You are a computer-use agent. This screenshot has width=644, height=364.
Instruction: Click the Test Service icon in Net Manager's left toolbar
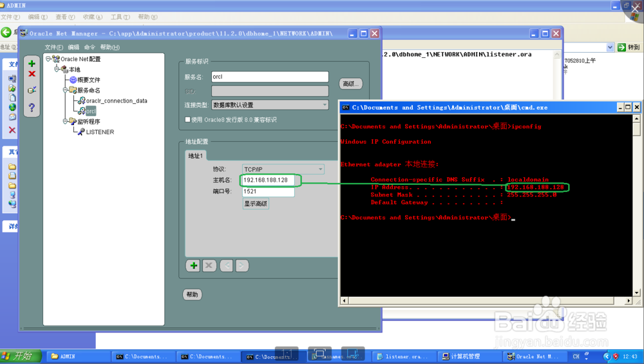pyautogui.click(x=32, y=90)
